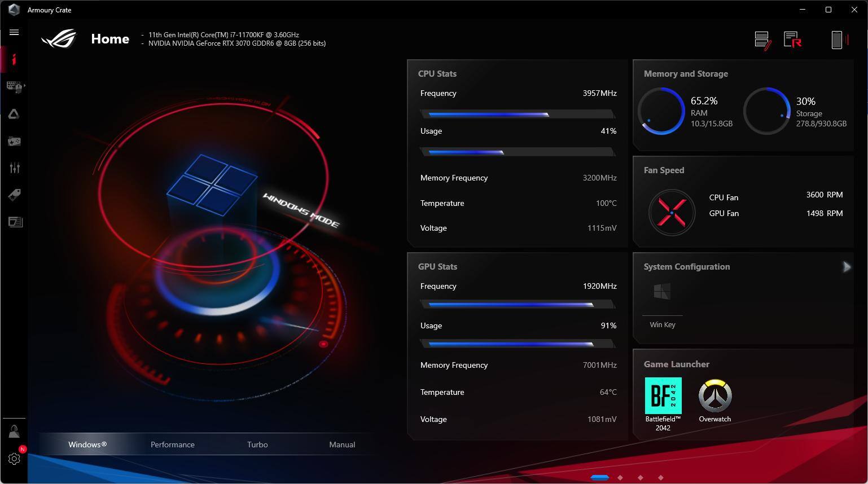Open Settings gear with notification badge

[x=14, y=459]
